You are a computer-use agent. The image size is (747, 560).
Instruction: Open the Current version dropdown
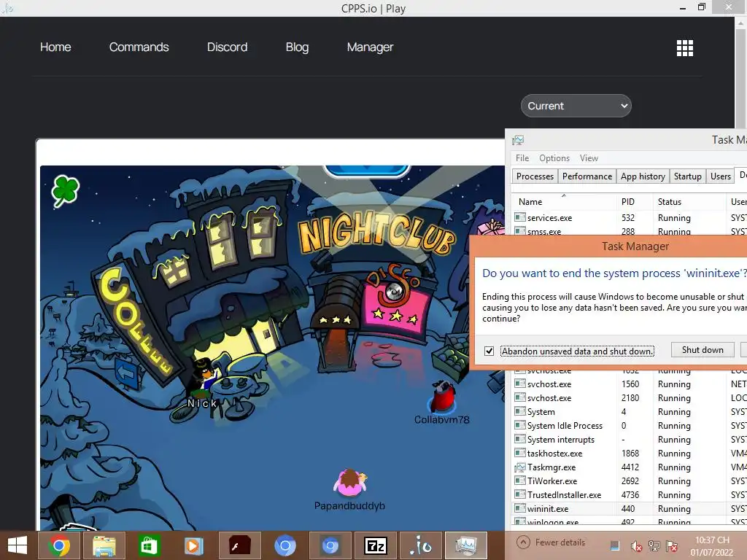pyautogui.click(x=576, y=106)
